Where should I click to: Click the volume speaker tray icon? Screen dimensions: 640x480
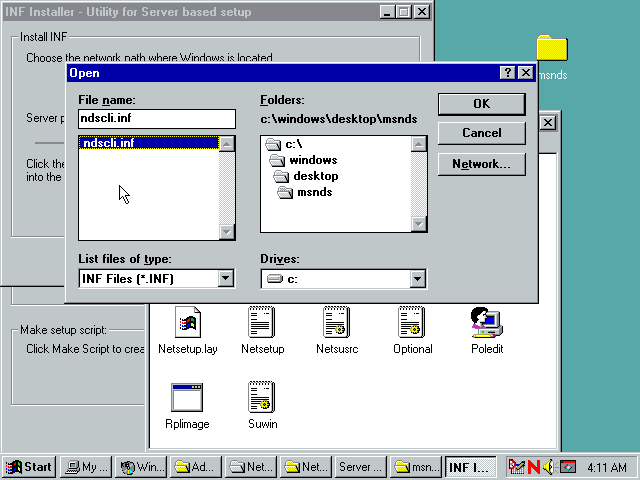[x=547, y=467]
